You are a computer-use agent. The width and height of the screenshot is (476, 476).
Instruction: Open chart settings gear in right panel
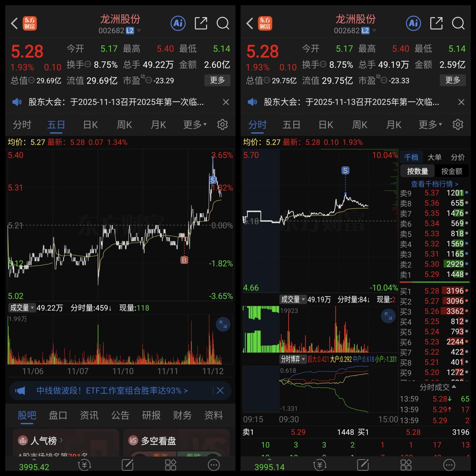tap(458, 125)
